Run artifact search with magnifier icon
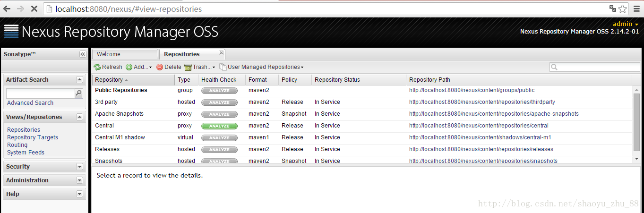 coord(79,94)
